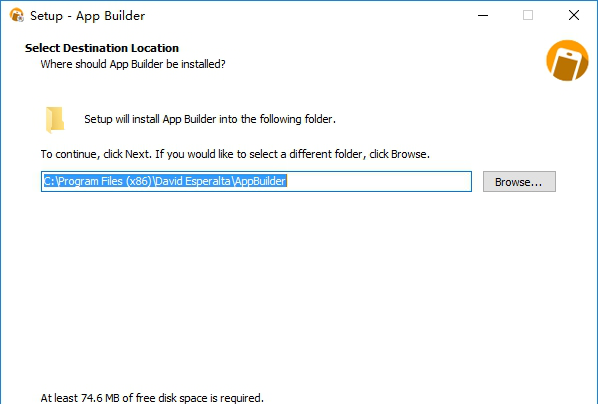Click 'Setup will install App Builder' sentence

pyautogui.click(x=210, y=119)
